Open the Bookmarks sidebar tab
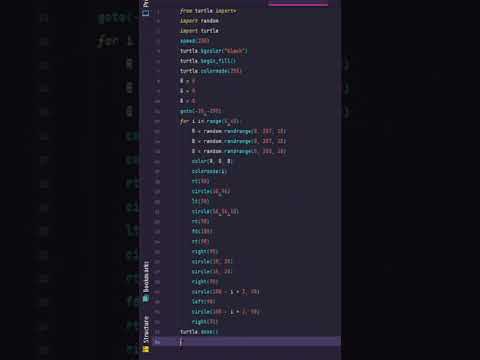 tap(146, 277)
